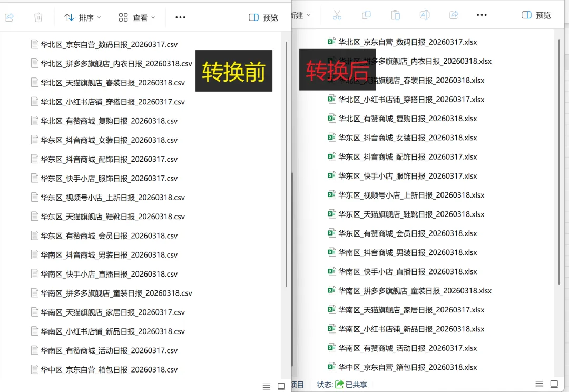Select 华南区_天猫旗舰店_家居日报_20260317.csv
This screenshot has width=569, height=392.
pos(108,312)
